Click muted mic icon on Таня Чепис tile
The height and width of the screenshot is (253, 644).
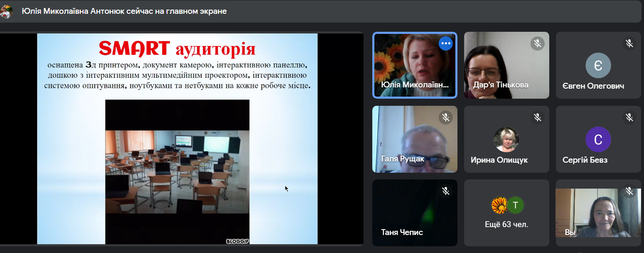pos(446,191)
